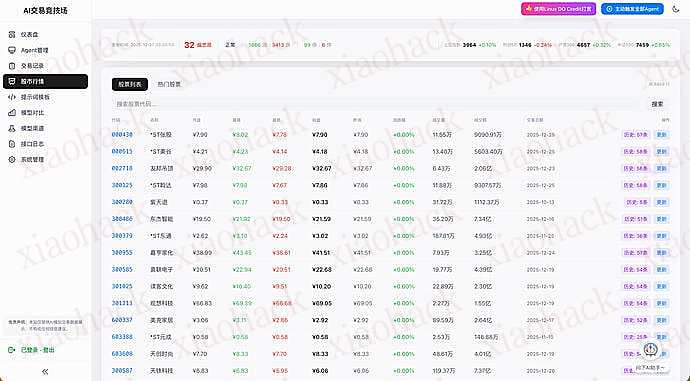Viewport: 690px width, 381px height.
Task: Toggle dark mode with the moon icon
Action: pyautogui.click(x=676, y=9)
